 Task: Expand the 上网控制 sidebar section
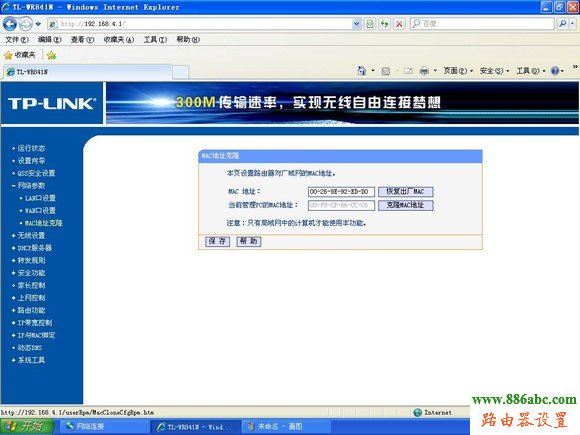point(31,298)
